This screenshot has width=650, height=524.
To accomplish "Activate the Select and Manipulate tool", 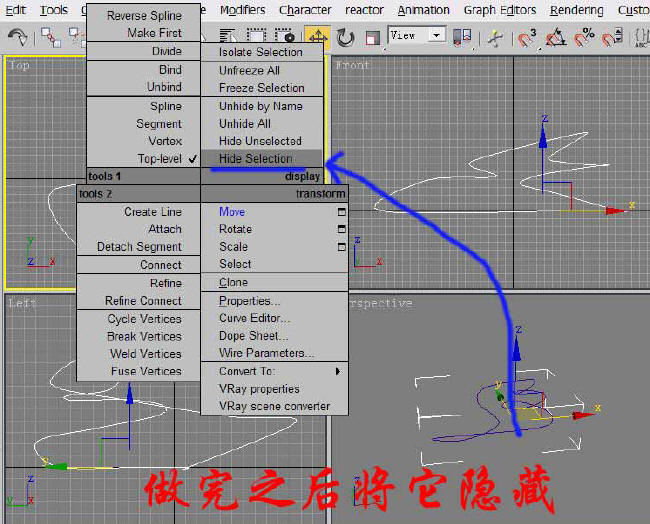I will (x=495, y=38).
